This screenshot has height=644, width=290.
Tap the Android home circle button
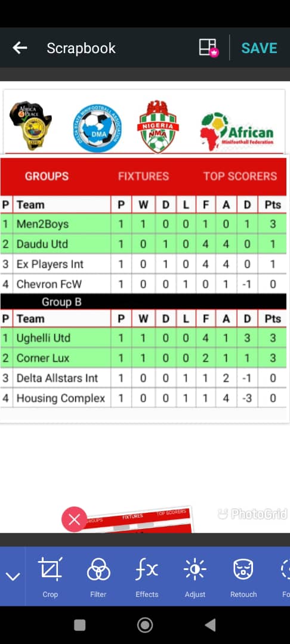[x=145, y=625]
